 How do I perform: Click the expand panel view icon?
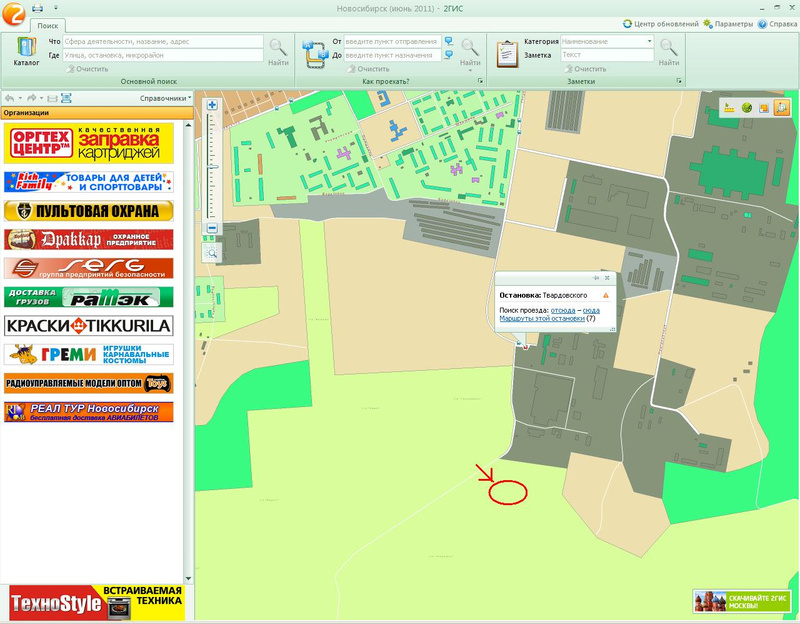(66, 98)
